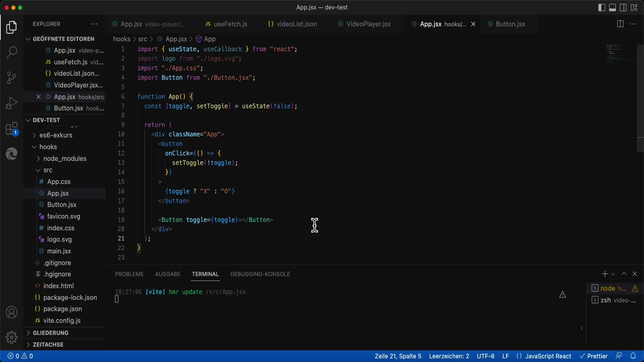Click the App symbol breadcrumb

206,39
